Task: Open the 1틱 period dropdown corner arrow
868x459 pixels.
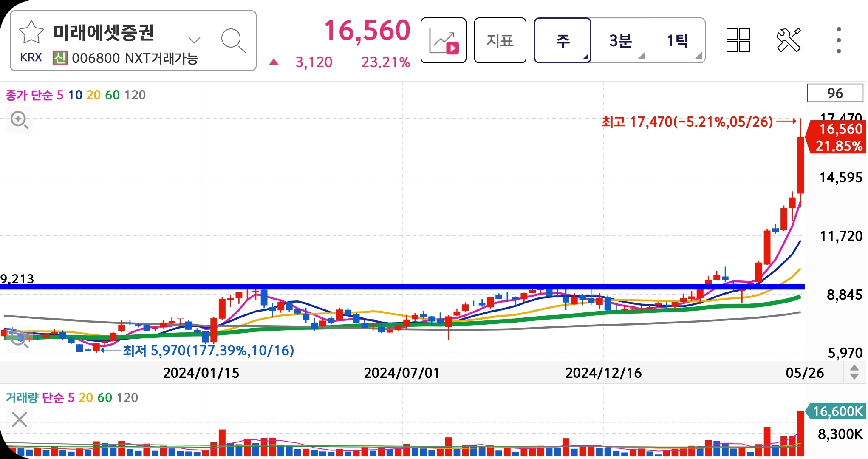Action: point(698,56)
